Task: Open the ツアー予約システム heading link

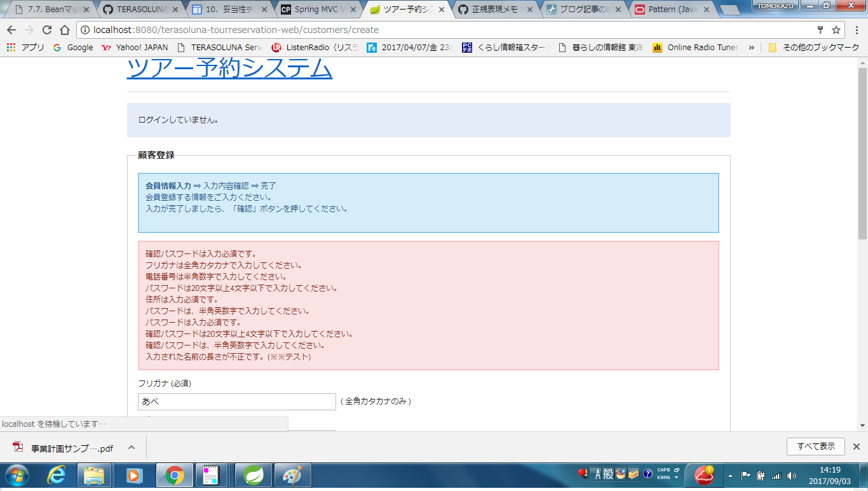Action: pyautogui.click(x=229, y=68)
